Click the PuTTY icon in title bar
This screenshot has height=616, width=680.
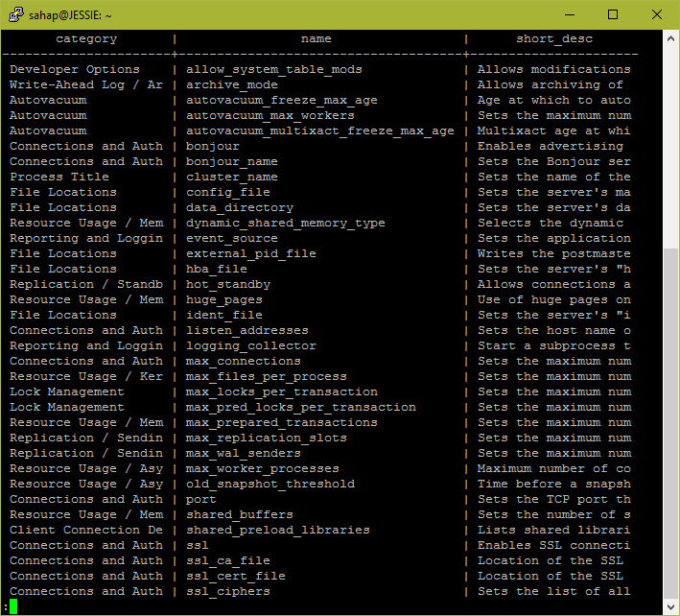coord(16,14)
